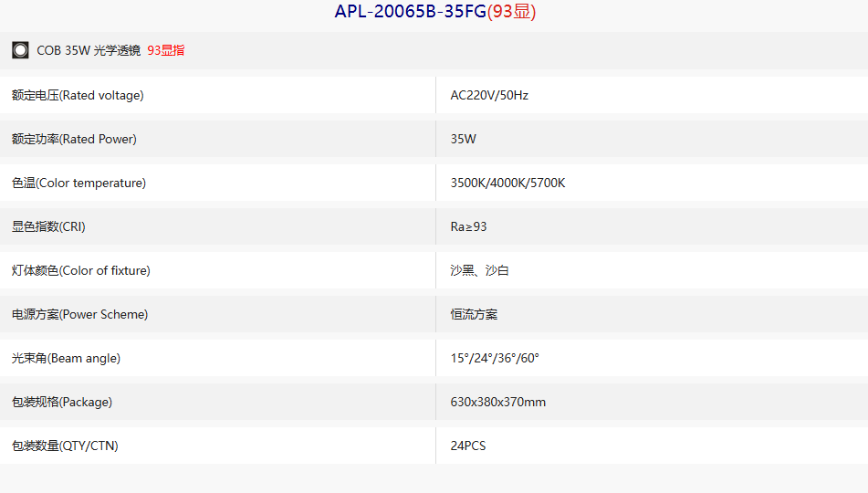Select the 额定电压(Rated voltage) label
The height and width of the screenshot is (493, 868).
[78, 95]
